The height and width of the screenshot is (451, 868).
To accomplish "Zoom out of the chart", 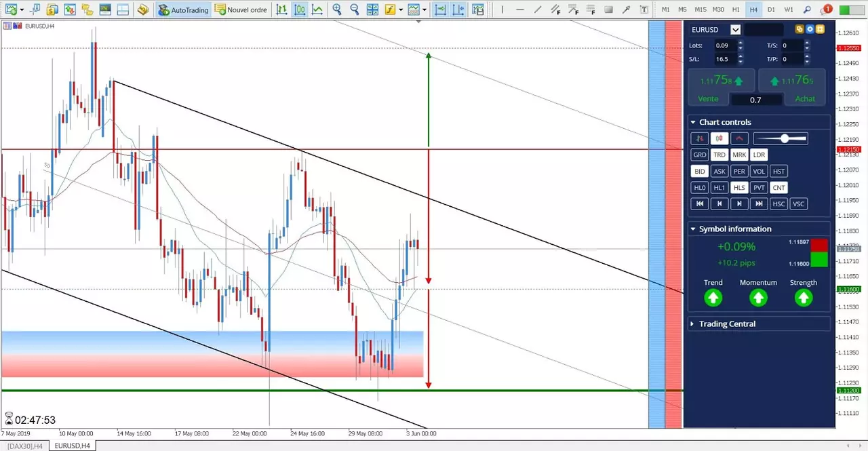I will point(354,9).
